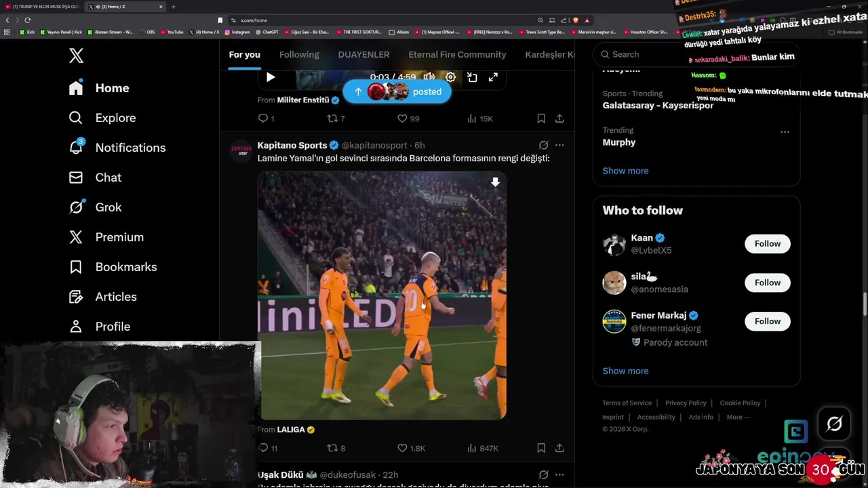Click the browser back arrow
Image resolution: width=868 pixels, height=488 pixels.
click(x=7, y=20)
